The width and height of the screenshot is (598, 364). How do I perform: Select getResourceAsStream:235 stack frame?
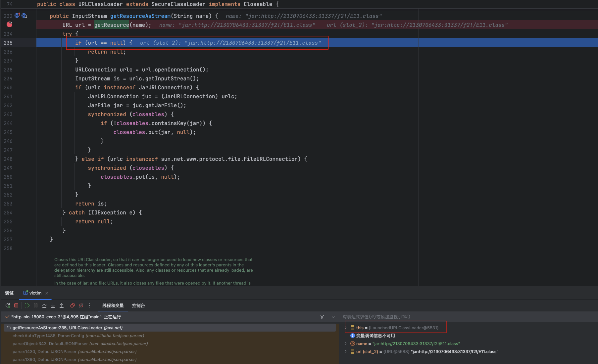pyautogui.click(x=170, y=328)
